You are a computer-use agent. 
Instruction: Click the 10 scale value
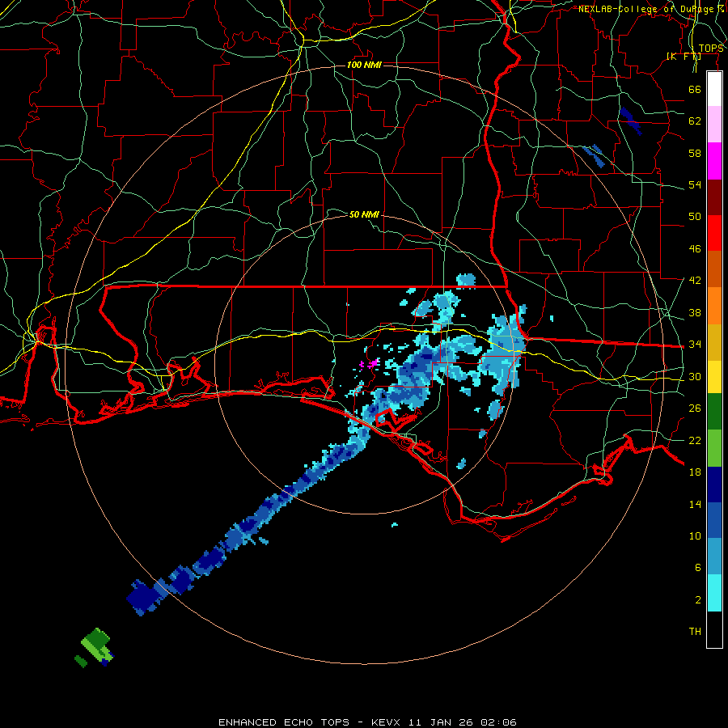(695, 536)
